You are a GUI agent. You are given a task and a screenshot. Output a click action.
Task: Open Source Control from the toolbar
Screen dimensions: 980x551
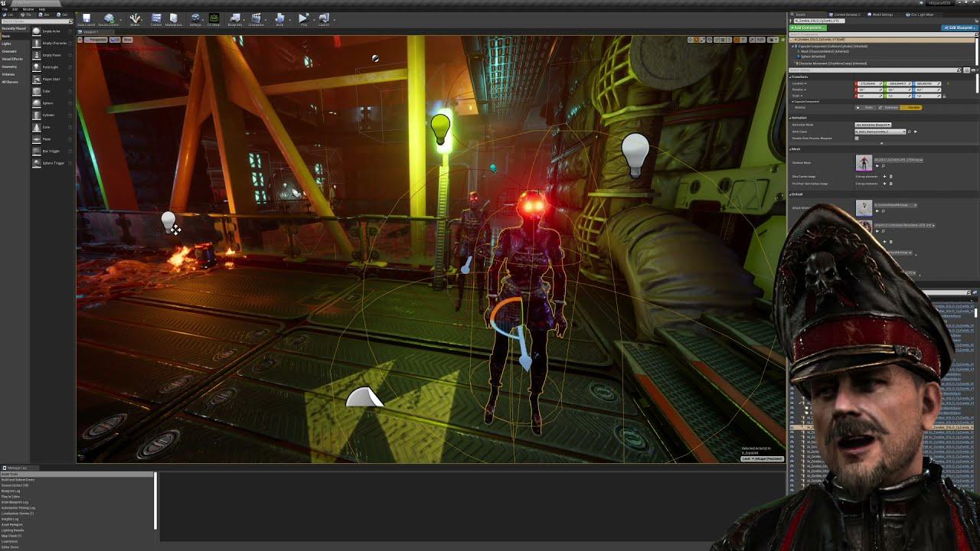[109, 18]
